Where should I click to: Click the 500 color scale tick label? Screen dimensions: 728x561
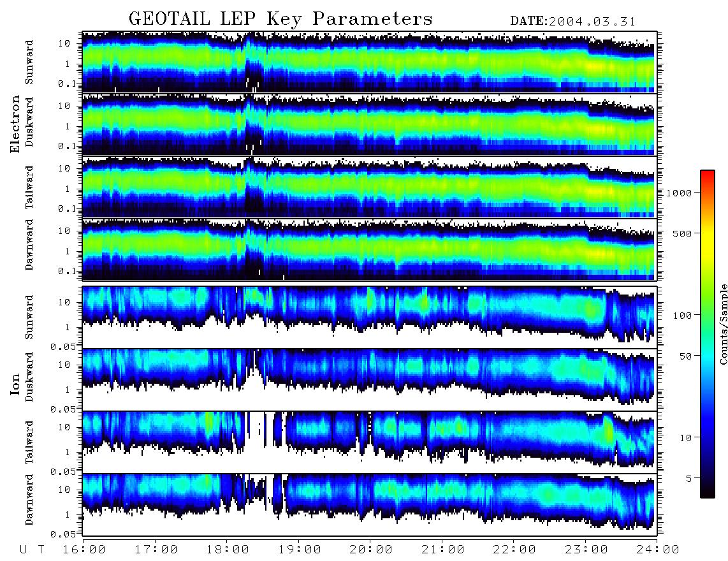[x=682, y=233]
